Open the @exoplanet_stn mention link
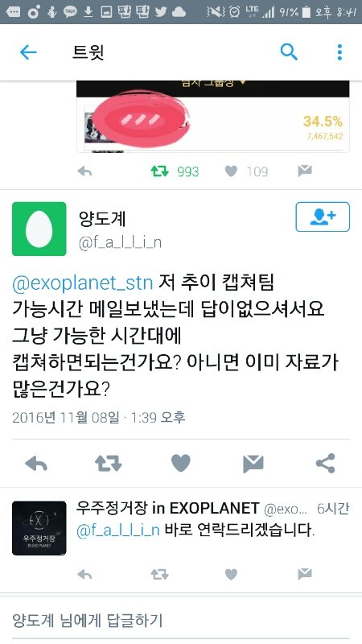 (x=83, y=283)
